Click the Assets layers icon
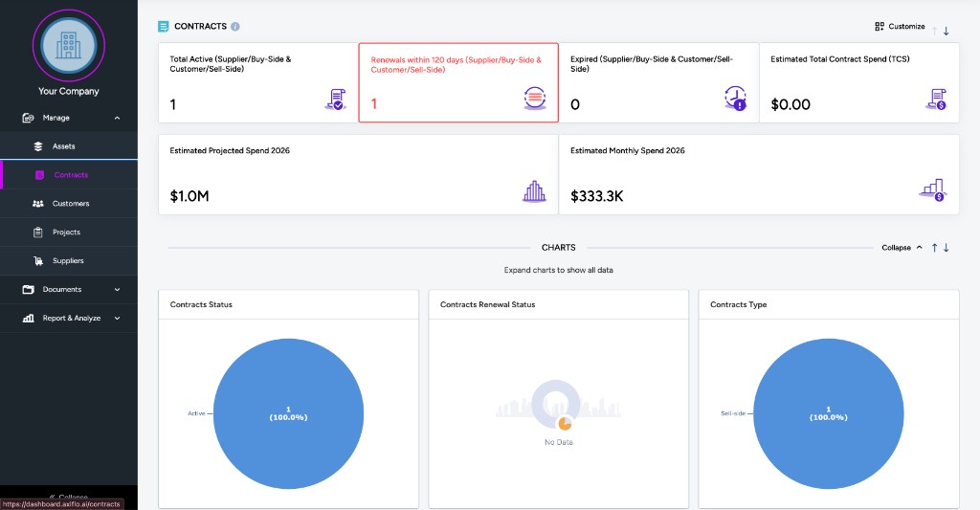 [x=38, y=146]
